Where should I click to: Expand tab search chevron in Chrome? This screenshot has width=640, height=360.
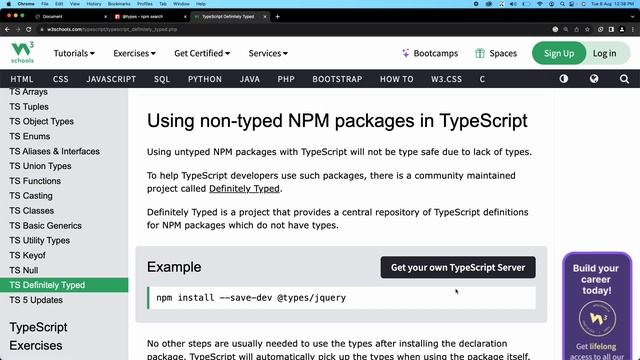tap(633, 17)
